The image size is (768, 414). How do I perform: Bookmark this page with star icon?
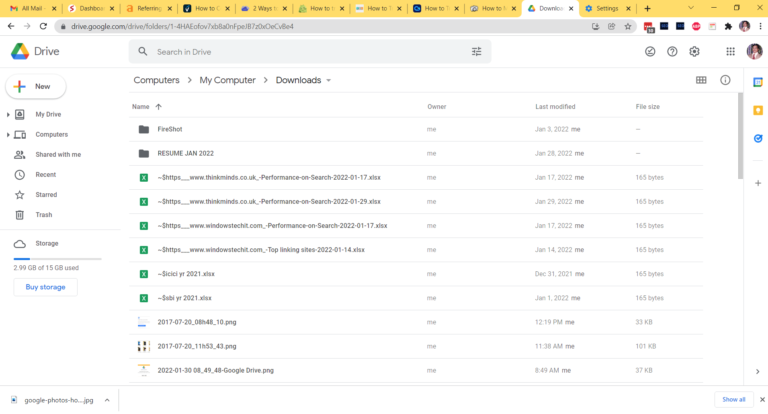point(628,26)
